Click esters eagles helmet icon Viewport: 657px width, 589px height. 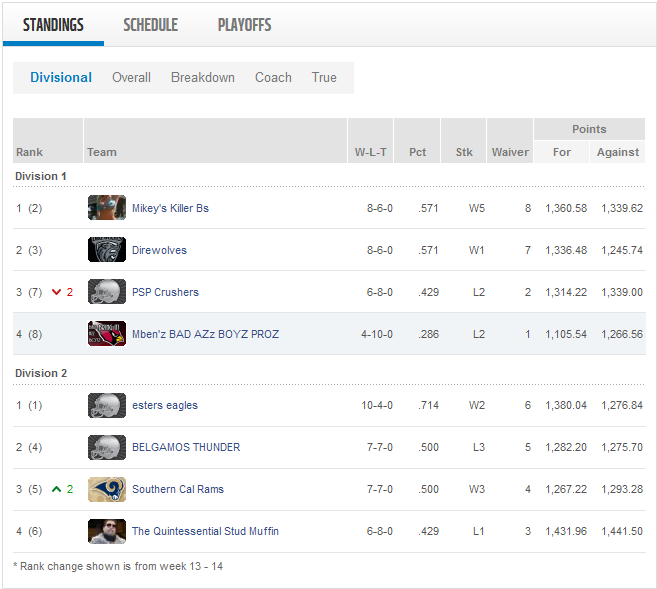tap(107, 405)
